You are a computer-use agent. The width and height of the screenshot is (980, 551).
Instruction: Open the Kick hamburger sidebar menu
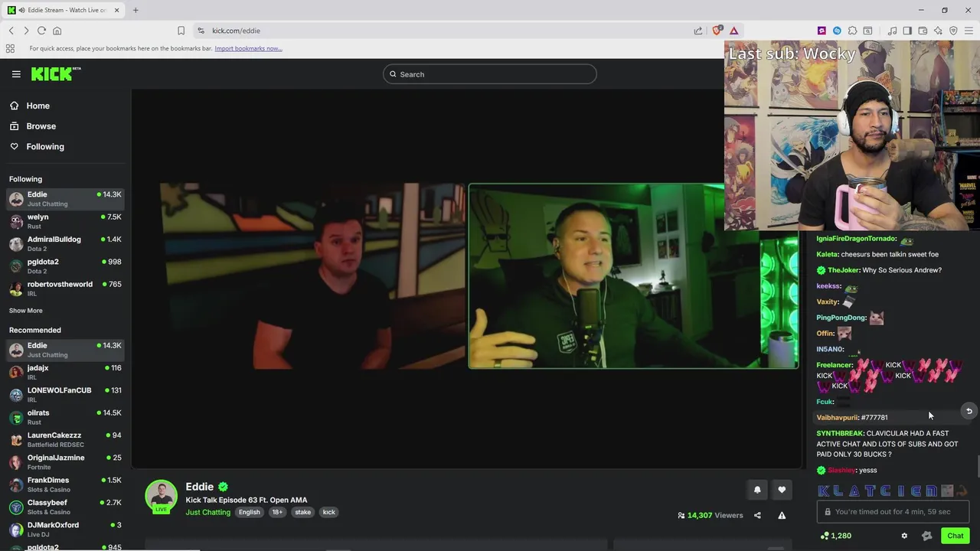pyautogui.click(x=16, y=74)
